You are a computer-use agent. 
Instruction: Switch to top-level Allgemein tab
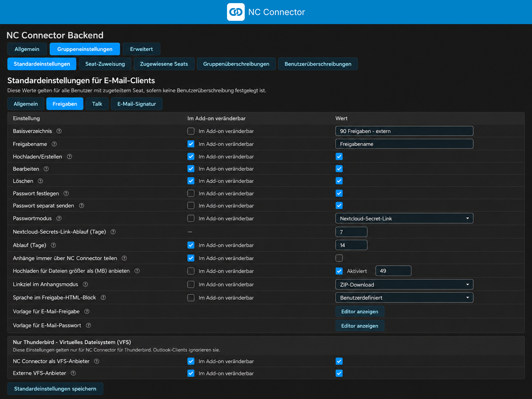click(27, 49)
